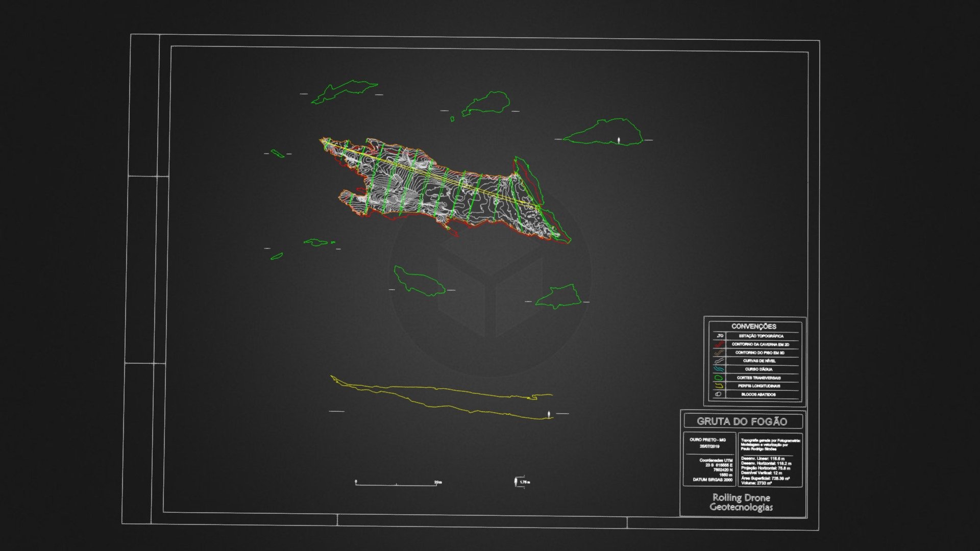Select the PERFIS LONGITUDINAIS legend label
Screen dimensions: 980x551
(759, 386)
